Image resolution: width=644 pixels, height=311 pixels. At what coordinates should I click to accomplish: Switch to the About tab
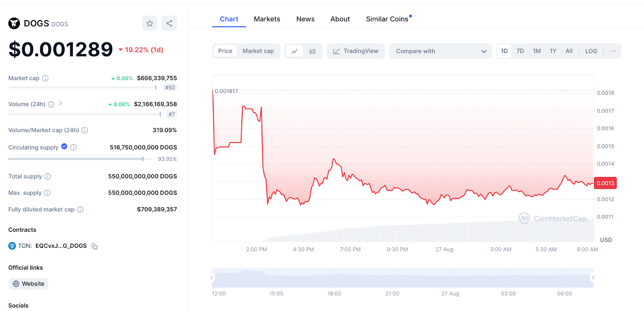coord(340,19)
